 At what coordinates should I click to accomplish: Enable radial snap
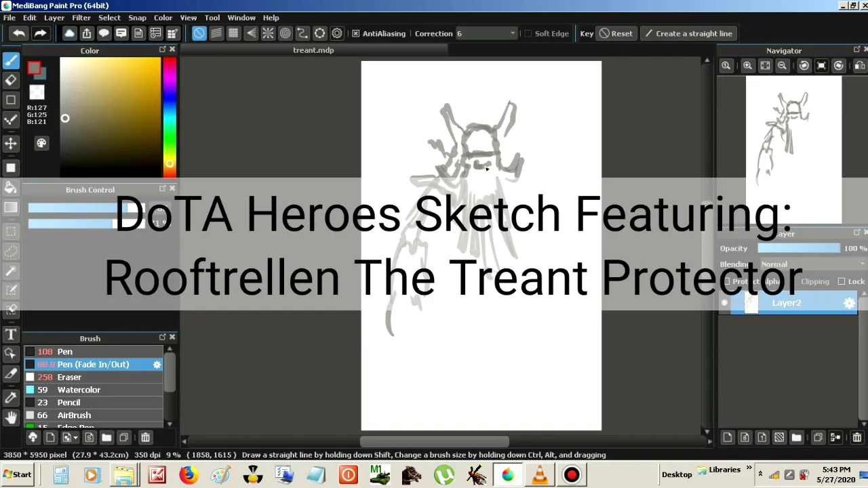click(x=268, y=33)
